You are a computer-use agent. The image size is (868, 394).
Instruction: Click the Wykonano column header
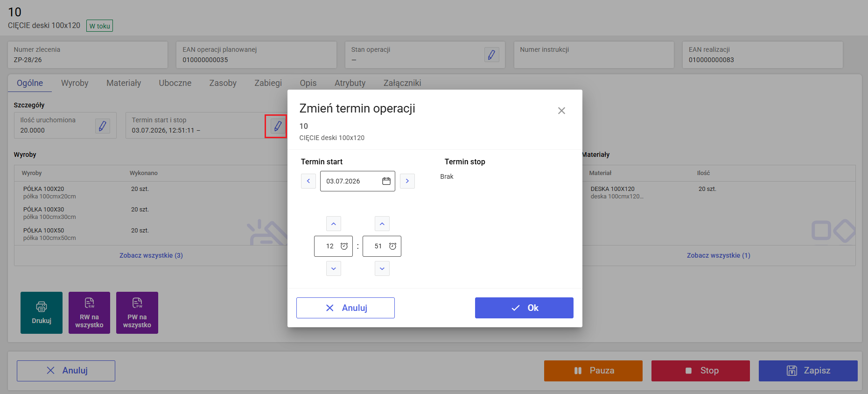(x=144, y=173)
